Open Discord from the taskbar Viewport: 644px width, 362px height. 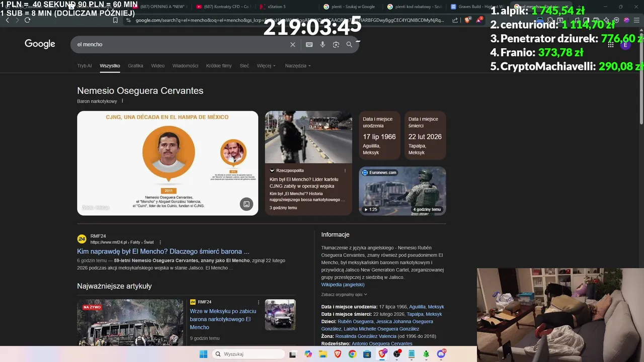[x=441, y=354]
